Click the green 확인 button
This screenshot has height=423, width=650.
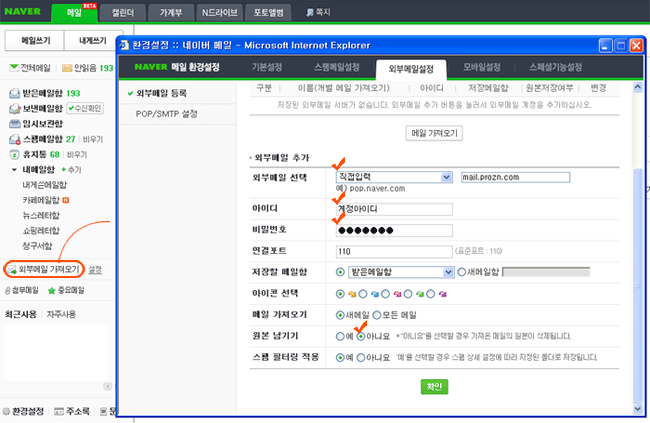(x=433, y=386)
